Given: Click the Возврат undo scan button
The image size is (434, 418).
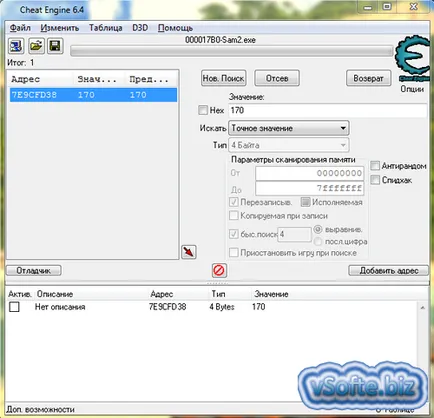Looking at the screenshot, I should pyautogui.click(x=368, y=78).
